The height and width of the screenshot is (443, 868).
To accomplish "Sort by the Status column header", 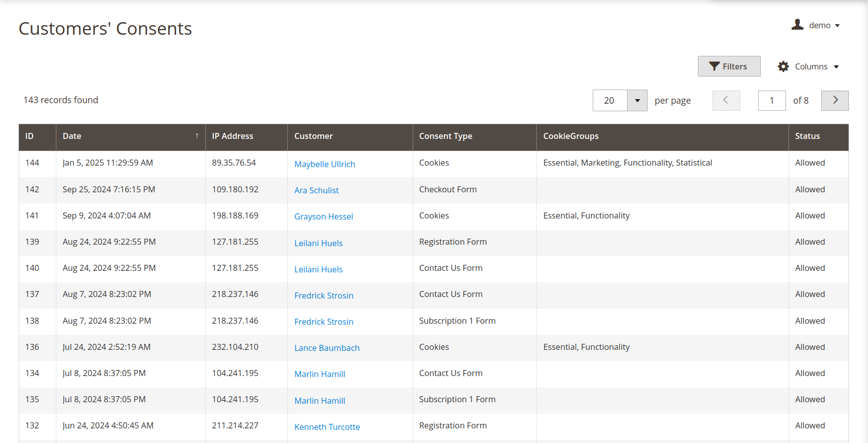I will [807, 136].
